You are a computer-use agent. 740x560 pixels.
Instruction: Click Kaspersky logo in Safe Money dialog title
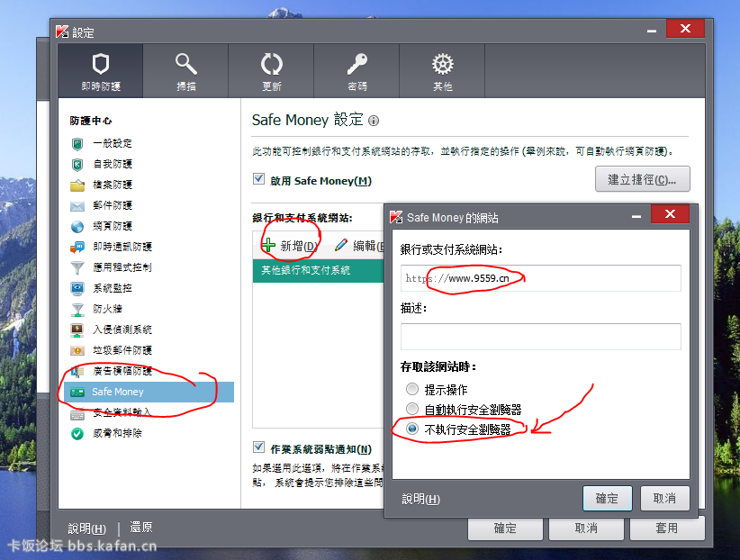pos(396,217)
